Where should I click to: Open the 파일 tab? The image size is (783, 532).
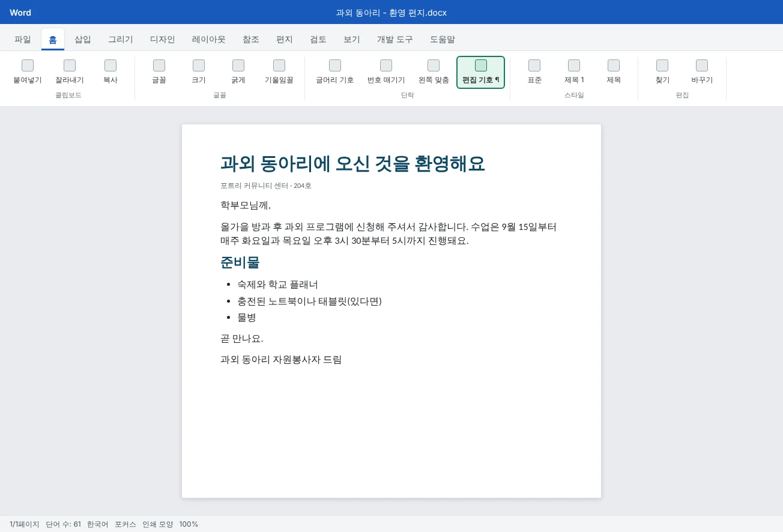point(23,39)
